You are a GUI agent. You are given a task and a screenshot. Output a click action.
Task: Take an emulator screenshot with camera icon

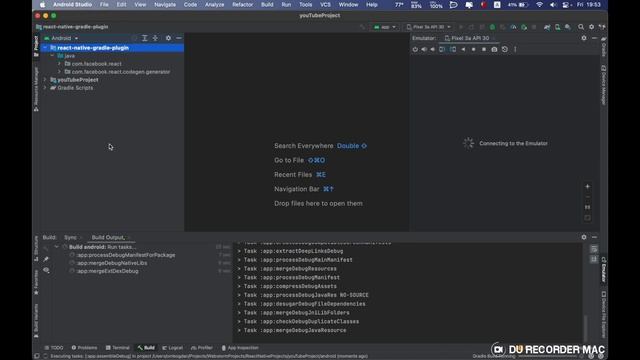494,49
